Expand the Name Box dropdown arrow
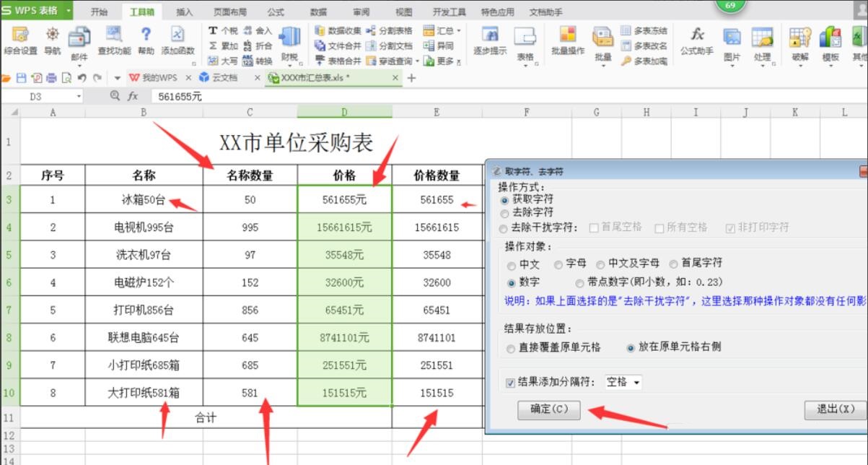This screenshot has height=465, width=868. tap(79, 96)
